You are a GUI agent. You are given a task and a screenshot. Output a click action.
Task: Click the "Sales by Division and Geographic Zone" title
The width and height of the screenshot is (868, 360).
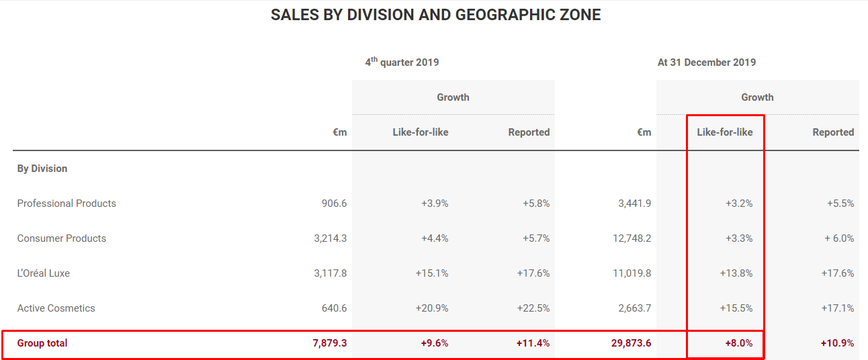point(435,15)
